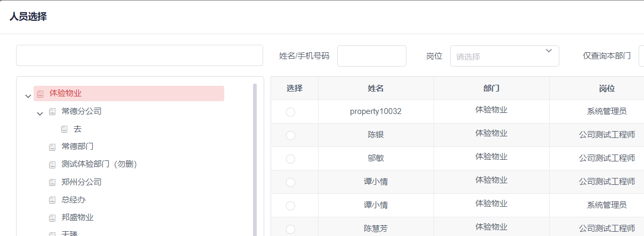Click the document icon beside 常德分公司
Image resolution: width=644 pixels, height=236 pixels.
click(52, 112)
